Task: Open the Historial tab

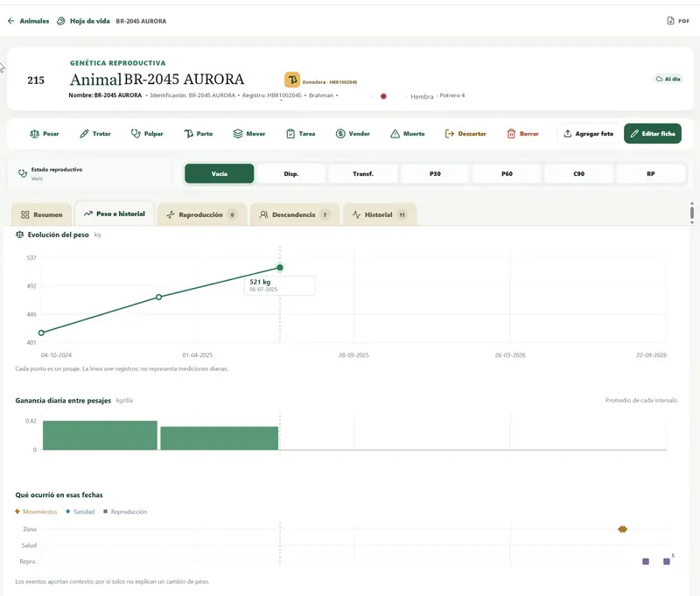Action: [380, 214]
